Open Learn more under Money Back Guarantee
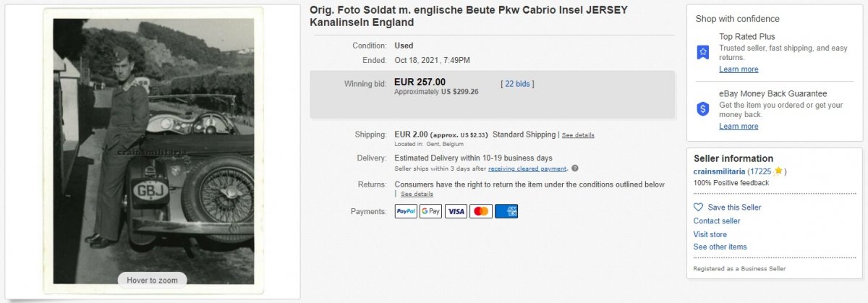The height and width of the screenshot is (303, 868). point(739,127)
